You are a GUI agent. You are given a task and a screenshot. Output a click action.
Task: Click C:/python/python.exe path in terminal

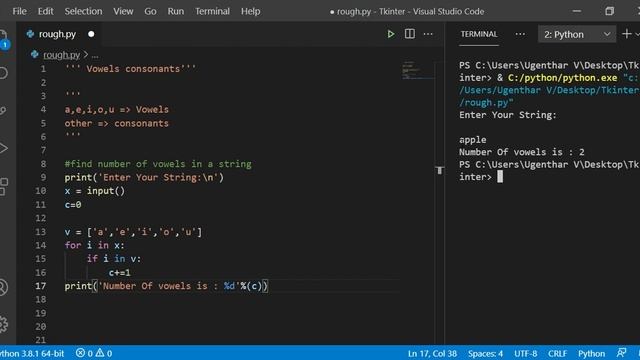coord(562,78)
